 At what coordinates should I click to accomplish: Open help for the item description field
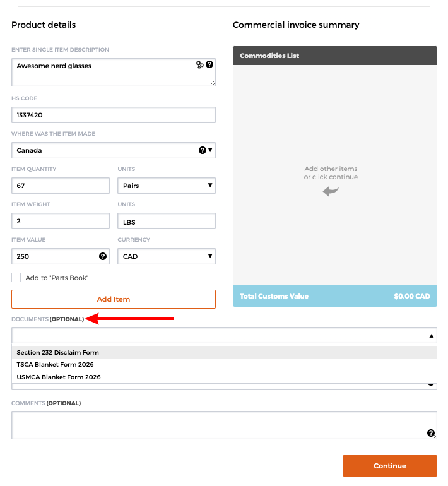(209, 64)
